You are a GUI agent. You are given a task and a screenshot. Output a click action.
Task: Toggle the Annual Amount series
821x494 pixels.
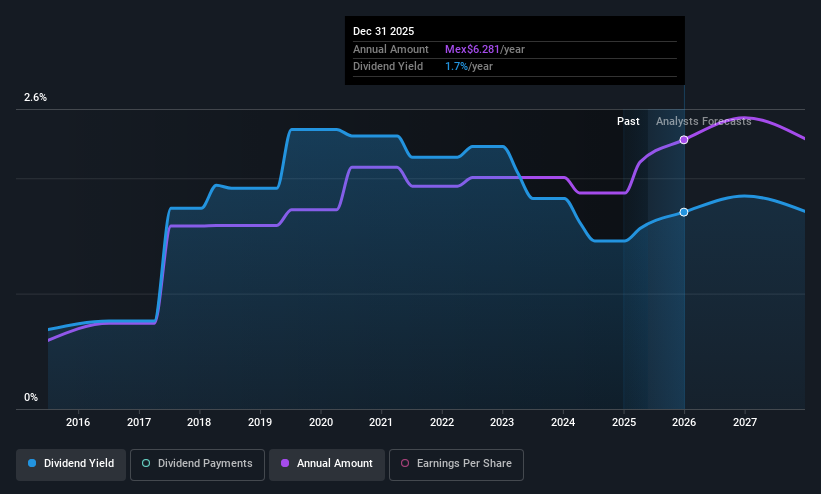(327, 464)
